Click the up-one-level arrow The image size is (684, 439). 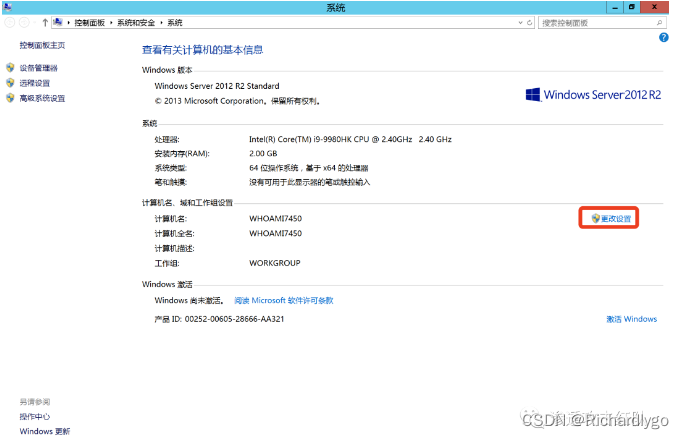[x=45, y=22]
